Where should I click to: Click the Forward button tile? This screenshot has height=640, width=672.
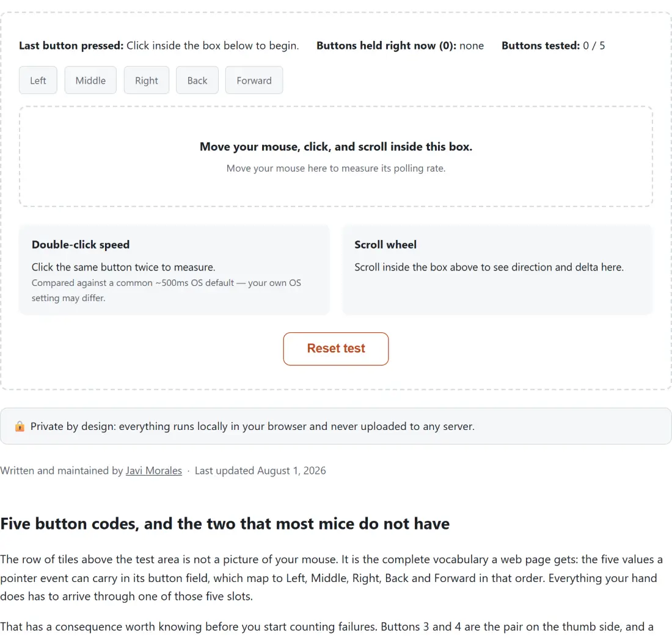(x=254, y=80)
